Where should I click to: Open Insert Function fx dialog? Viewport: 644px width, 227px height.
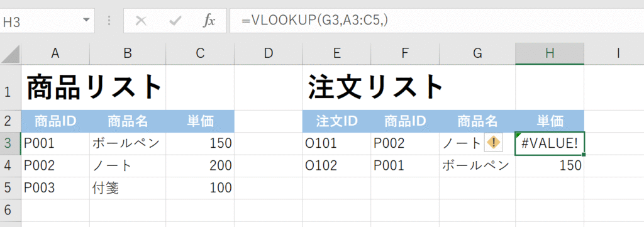(209, 21)
